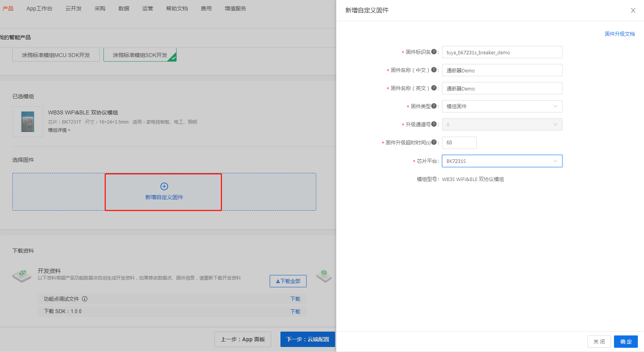Click help icon next to 固件名称（中文）
The image size is (644, 352).
434,70
